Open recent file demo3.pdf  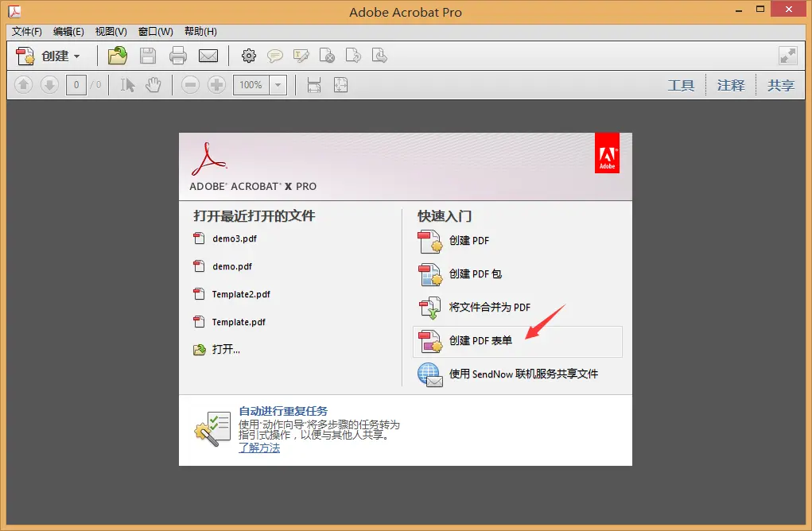click(x=225, y=238)
